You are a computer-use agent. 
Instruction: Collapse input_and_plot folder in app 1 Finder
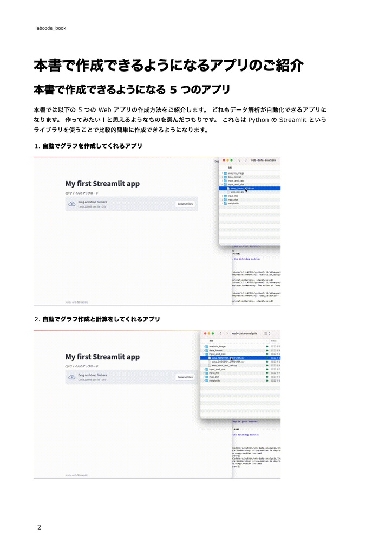tap(223, 184)
